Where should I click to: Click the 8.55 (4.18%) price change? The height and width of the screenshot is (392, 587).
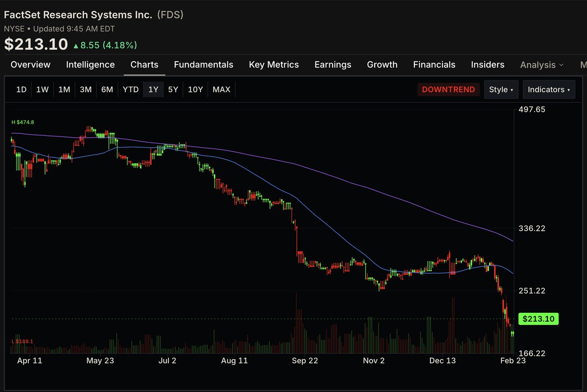[105, 45]
